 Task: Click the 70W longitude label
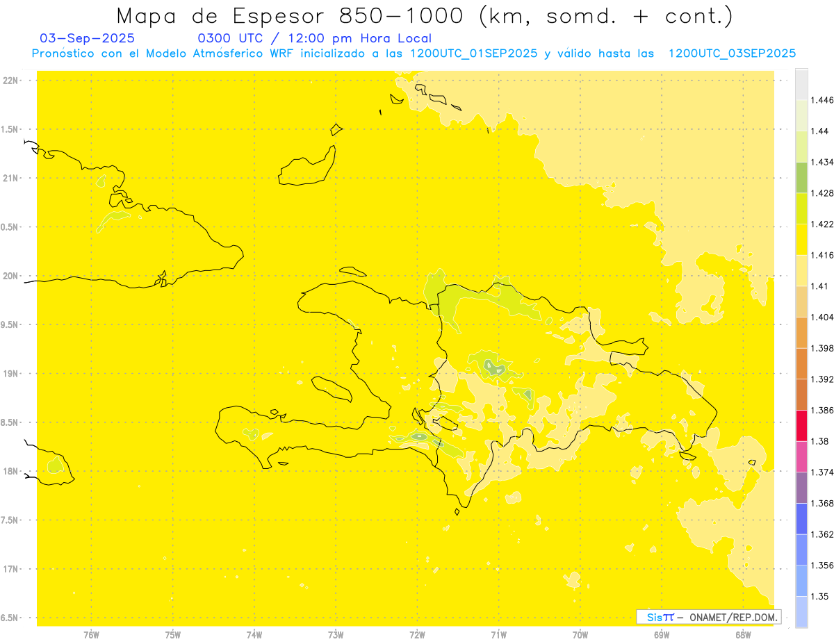pos(580,634)
